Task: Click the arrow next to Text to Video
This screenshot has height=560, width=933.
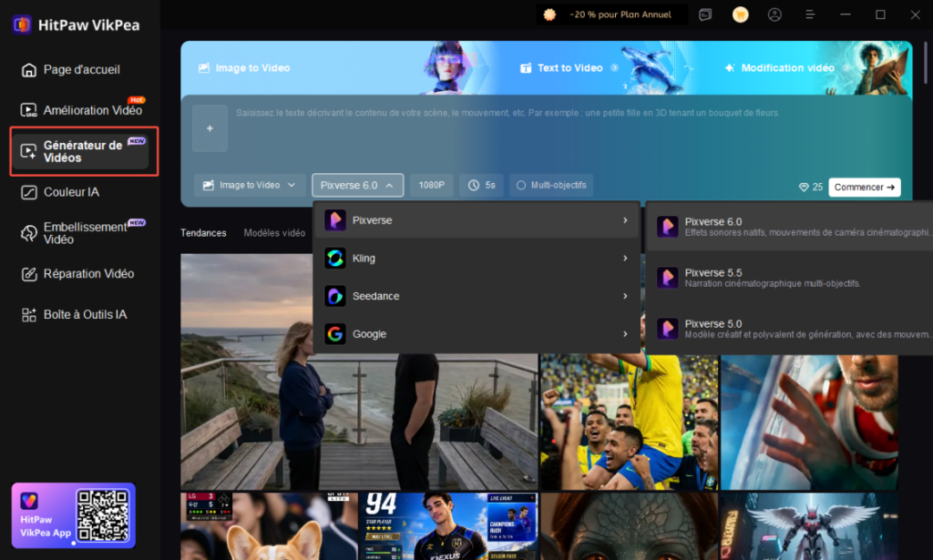Action: (614, 67)
